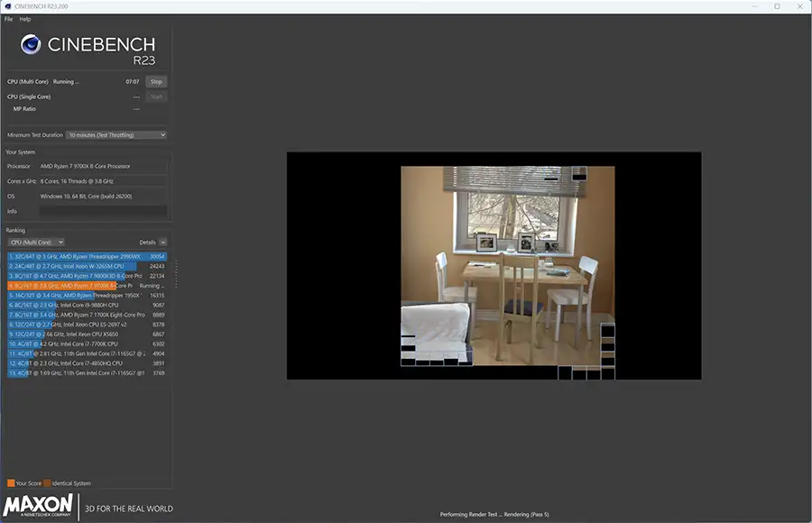Click the Windows 10 OS info text
812x523 pixels.
pos(86,197)
